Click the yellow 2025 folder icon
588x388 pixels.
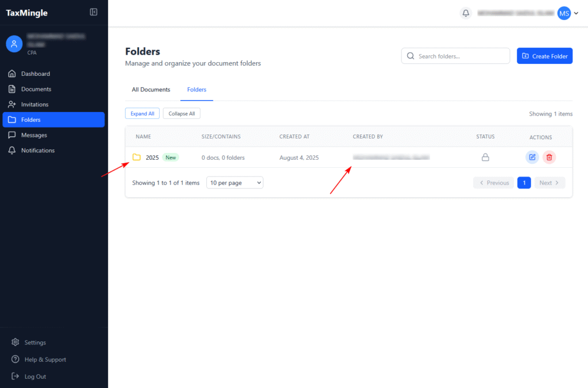coord(137,157)
